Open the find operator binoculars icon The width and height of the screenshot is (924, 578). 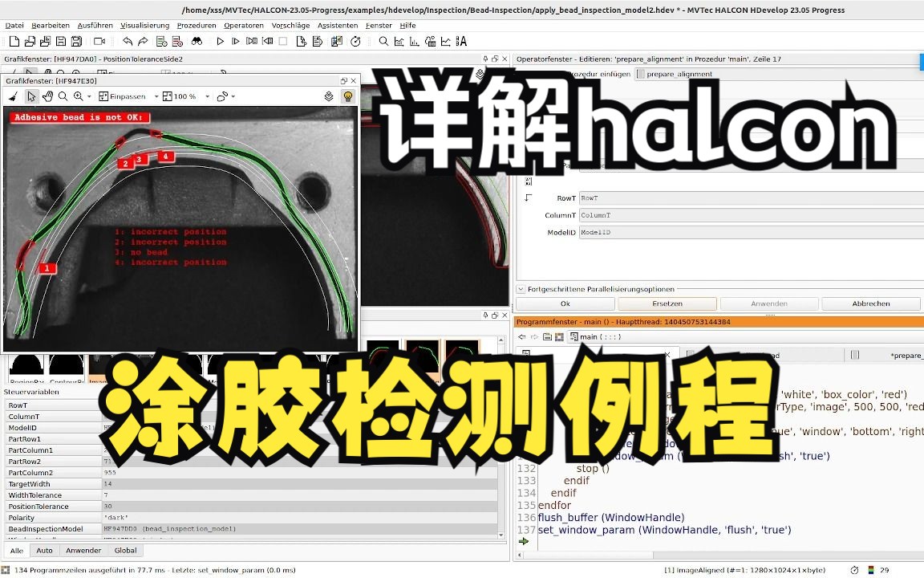[198, 41]
